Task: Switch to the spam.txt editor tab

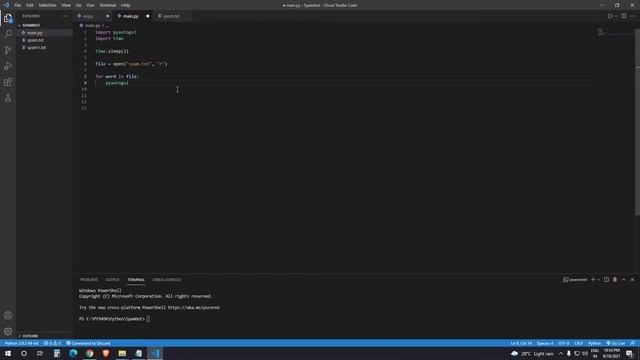Action: [171, 16]
